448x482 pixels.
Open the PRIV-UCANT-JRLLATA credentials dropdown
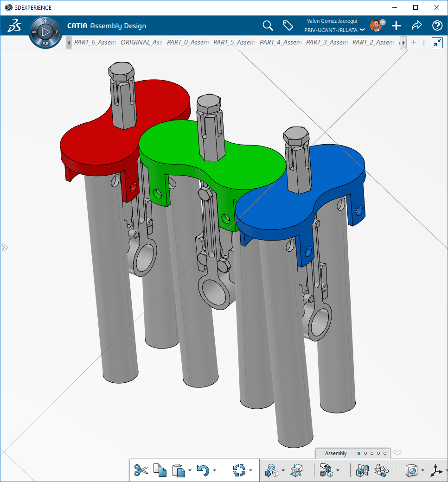click(334, 30)
